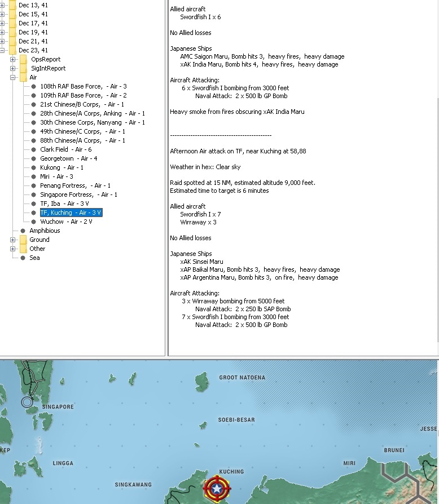Image resolution: width=439 pixels, height=504 pixels.
Task: Click MIRI label on the map
Action: 349,463
